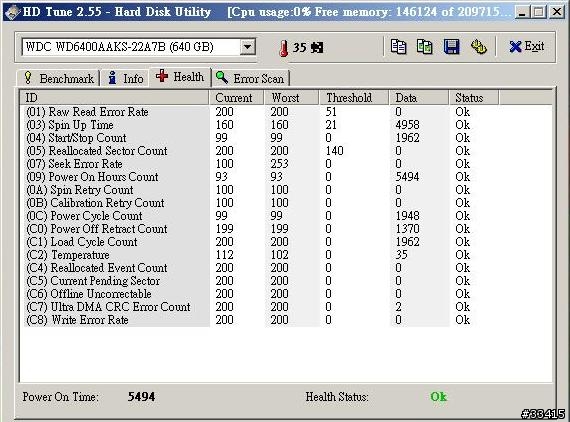Click the 1370 Power Off Retract data value

tap(408, 229)
